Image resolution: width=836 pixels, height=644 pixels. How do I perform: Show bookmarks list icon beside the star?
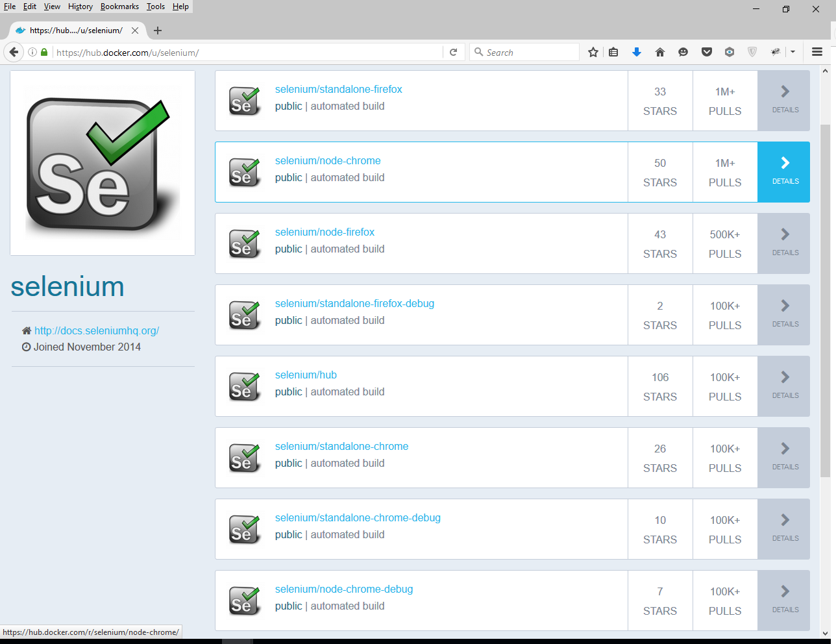(613, 52)
